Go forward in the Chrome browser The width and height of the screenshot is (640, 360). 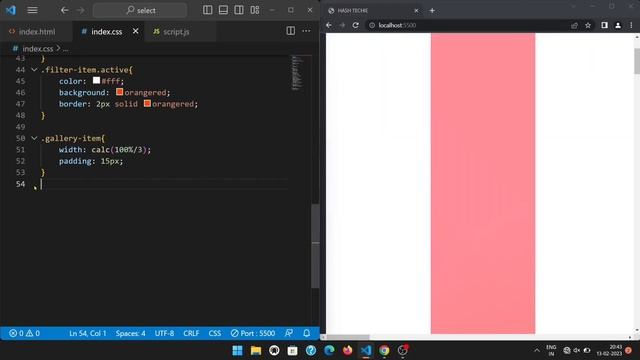tap(342, 25)
